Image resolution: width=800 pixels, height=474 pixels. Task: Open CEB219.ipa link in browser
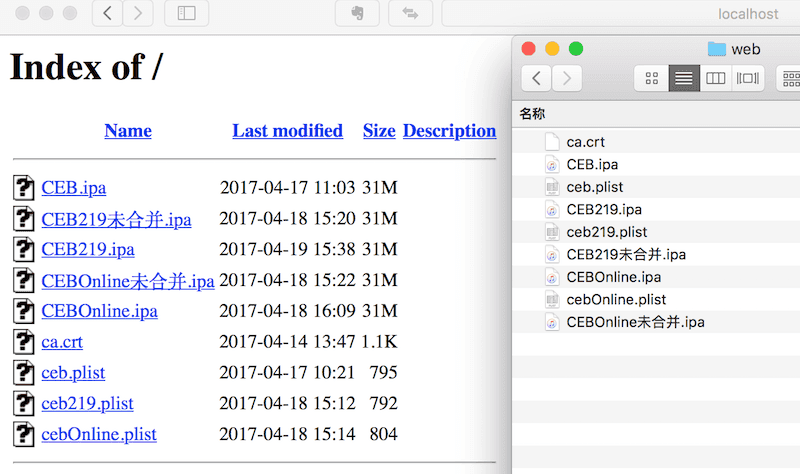point(88,250)
